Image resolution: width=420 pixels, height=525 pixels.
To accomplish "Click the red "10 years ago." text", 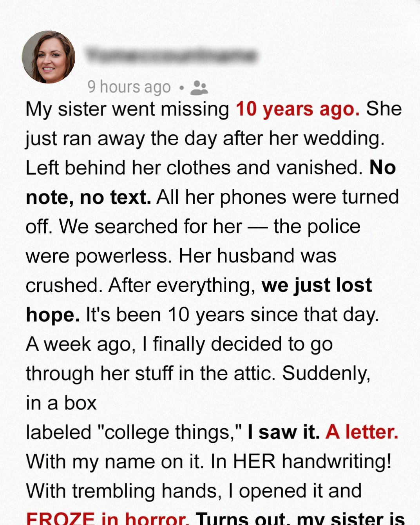I will click(x=297, y=109).
